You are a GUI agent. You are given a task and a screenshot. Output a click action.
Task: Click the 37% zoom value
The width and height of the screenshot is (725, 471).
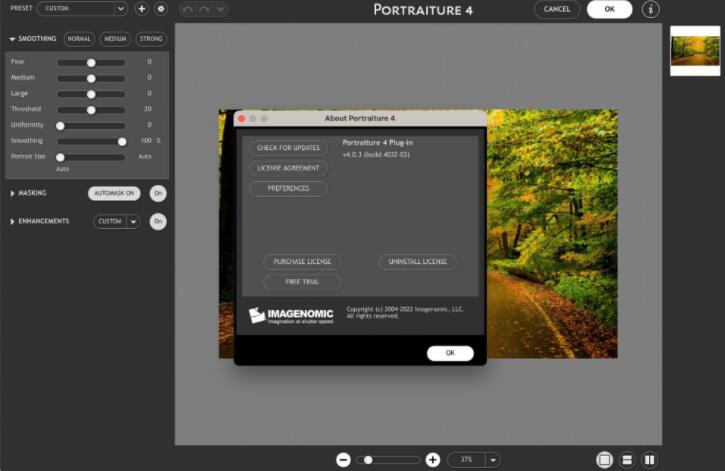click(x=467, y=460)
